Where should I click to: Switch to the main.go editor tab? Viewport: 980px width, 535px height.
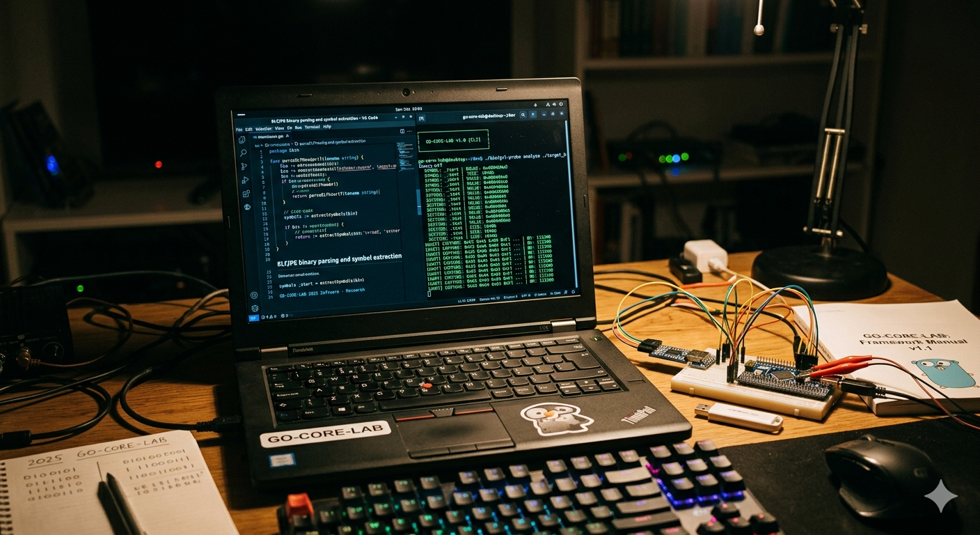pyautogui.click(x=269, y=136)
